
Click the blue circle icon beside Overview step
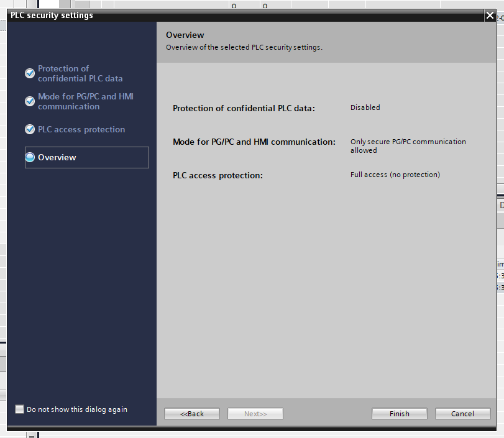coord(30,158)
